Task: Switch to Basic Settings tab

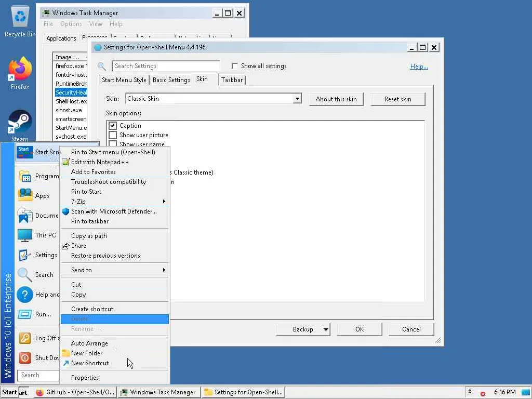Action: coord(171,80)
